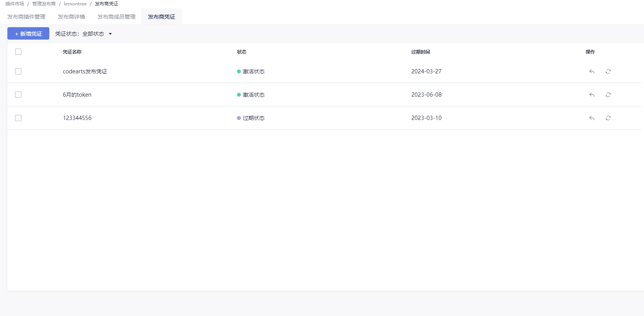644x316 pixels.
Task: Check the codearts发布凭证 row checkbox
Action: [x=18, y=71]
